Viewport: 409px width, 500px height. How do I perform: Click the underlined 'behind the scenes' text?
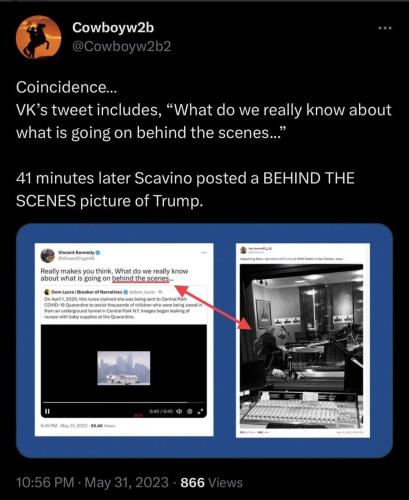pos(142,279)
